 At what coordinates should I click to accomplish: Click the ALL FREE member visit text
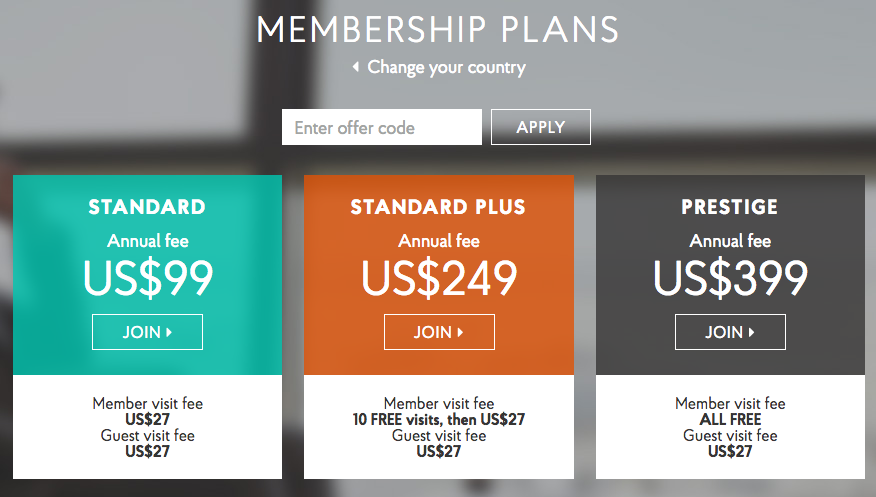tap(730, 419)
